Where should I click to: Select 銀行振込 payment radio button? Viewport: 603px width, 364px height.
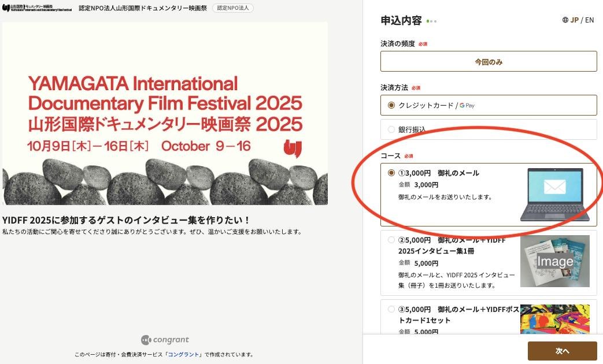coord(391,129)
